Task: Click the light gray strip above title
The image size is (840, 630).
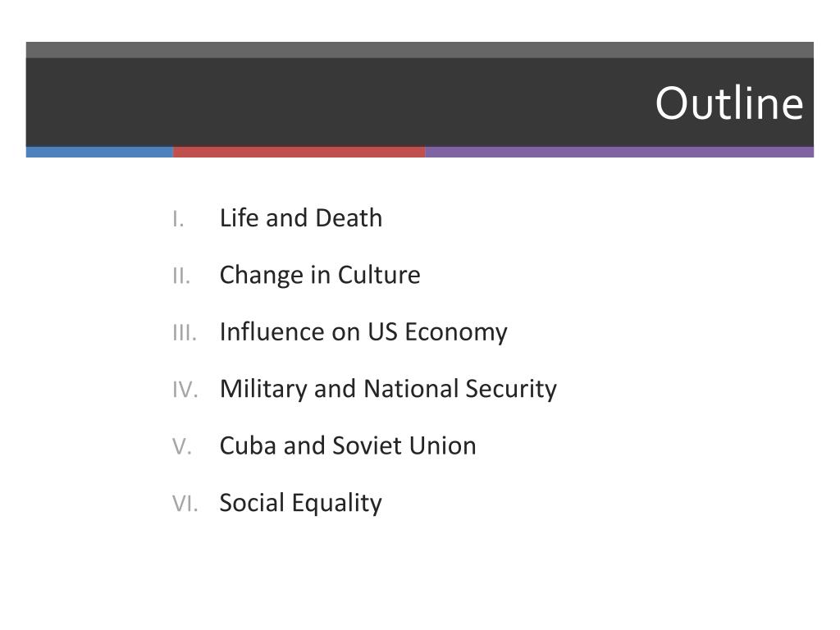Action: (x=419, y=50)
